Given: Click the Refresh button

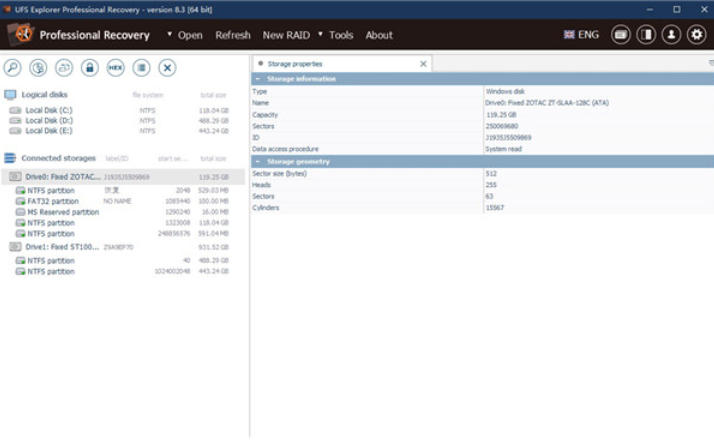Looking at the screenshot, I should (x=233, y=35).
